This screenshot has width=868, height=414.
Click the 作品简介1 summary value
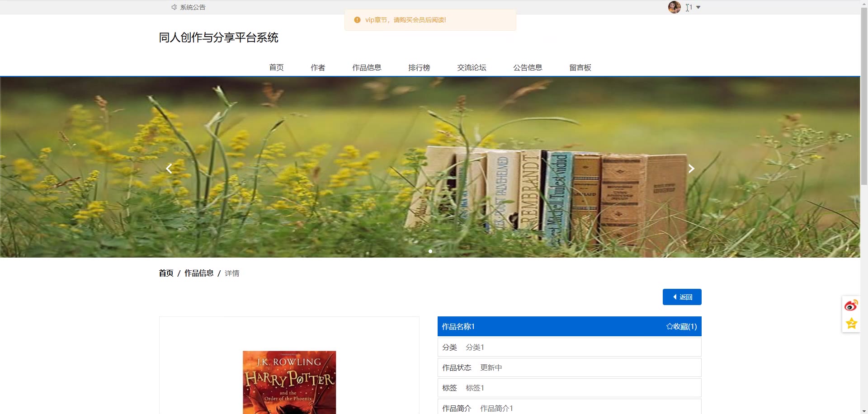tap(496, 408)
